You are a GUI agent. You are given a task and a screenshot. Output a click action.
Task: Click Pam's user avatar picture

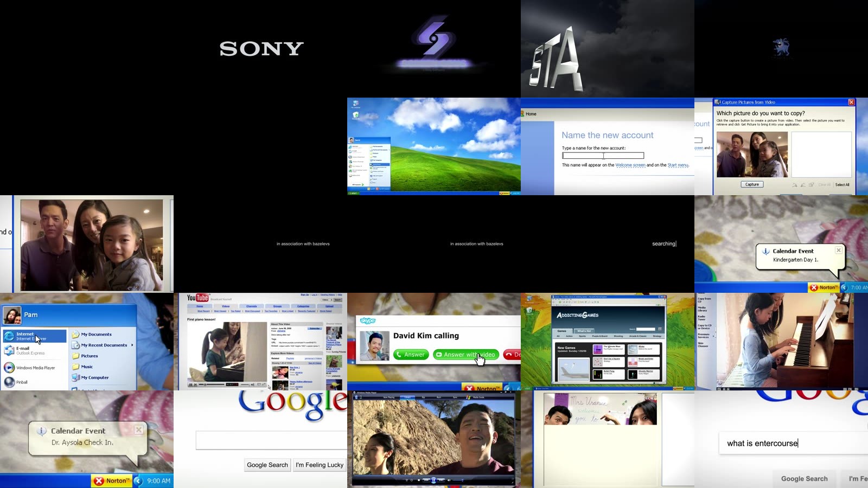11,315
